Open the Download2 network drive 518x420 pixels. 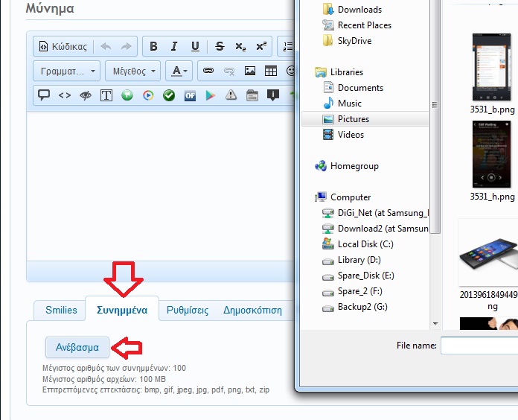(x=375, y=229)
